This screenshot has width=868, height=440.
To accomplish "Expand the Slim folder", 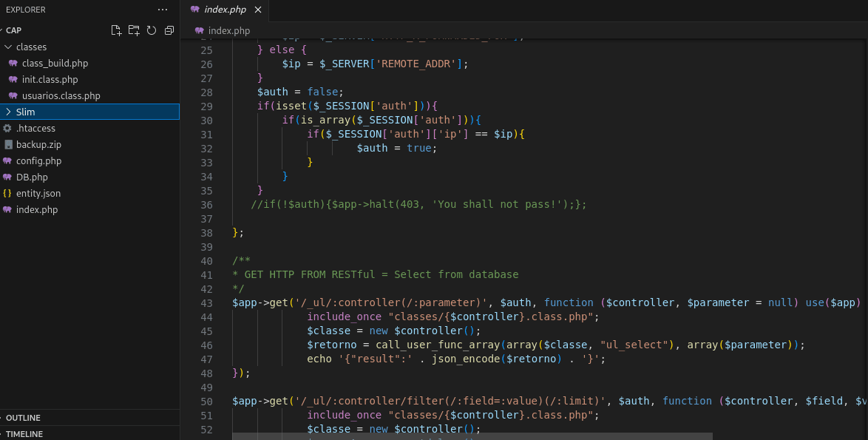I will pos(9,112).
